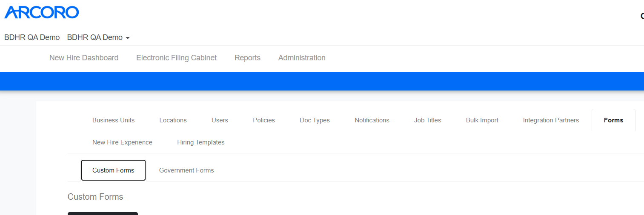
Task: Open Hiring Templates tab
Action: click(200, 142)
